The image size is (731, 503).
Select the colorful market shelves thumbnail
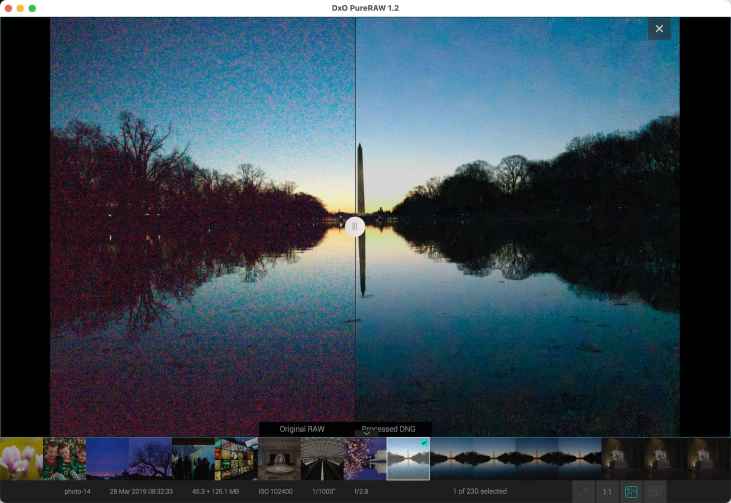point(236,459)
